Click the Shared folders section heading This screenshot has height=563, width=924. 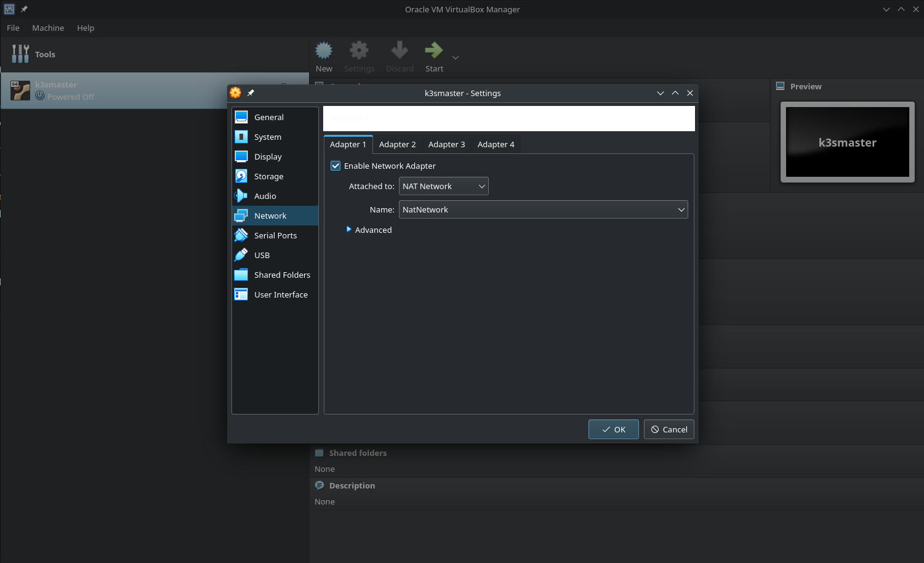[358, 453]
